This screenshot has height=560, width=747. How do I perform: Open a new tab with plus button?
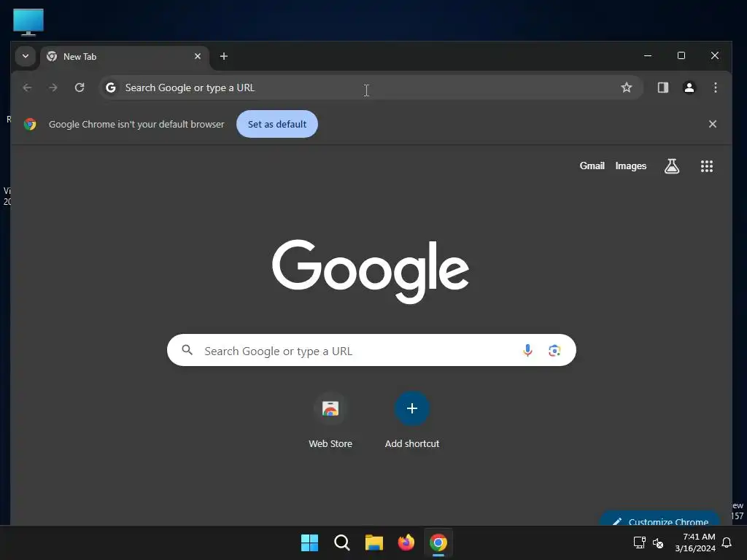[223, 56]
